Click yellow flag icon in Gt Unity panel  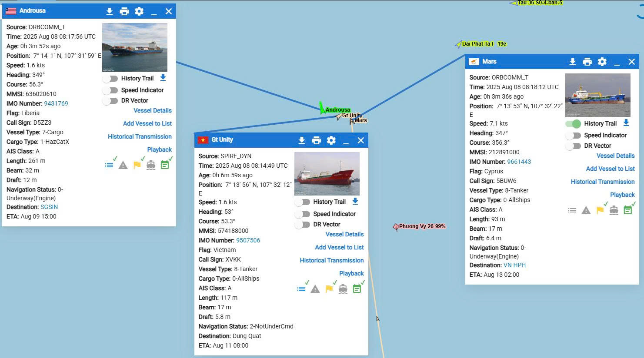pos(329,289)
